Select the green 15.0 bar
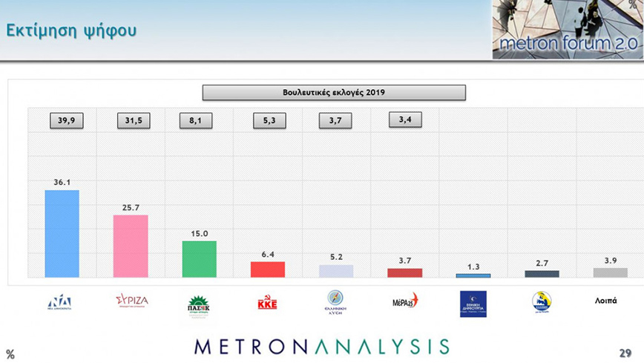This screenshot has height=363, width=644. [x=199, y=258]
